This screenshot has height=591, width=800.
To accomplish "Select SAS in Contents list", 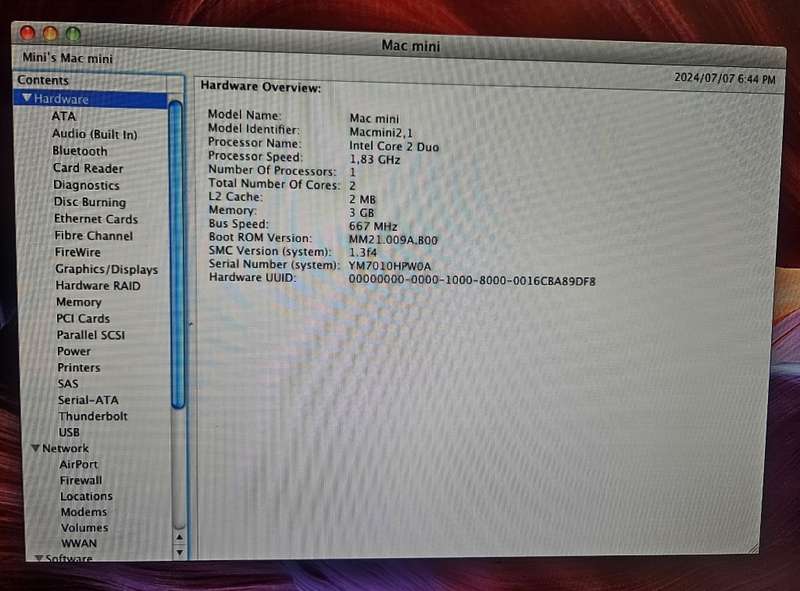I will (68, 384).
